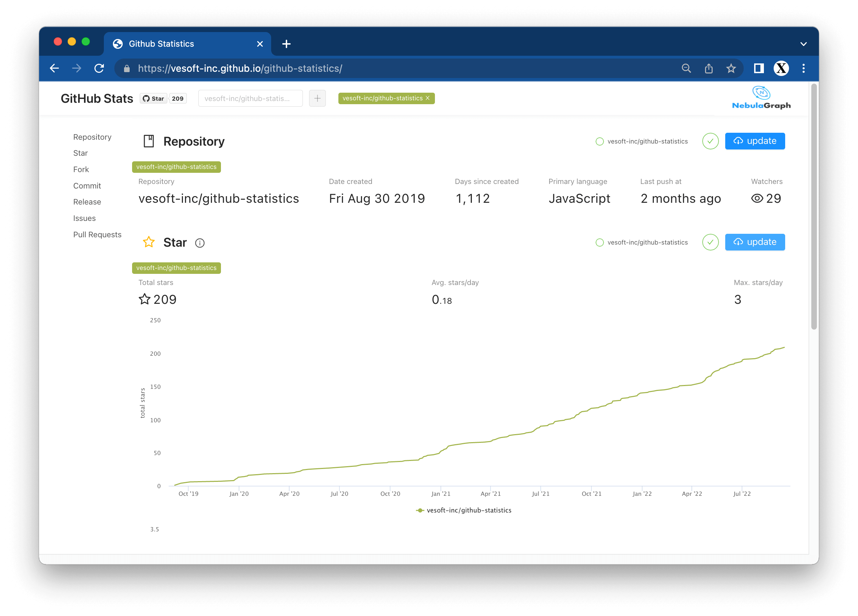Expand the tab search chevron
Screen dimensions: 858x616
point(804,44)
